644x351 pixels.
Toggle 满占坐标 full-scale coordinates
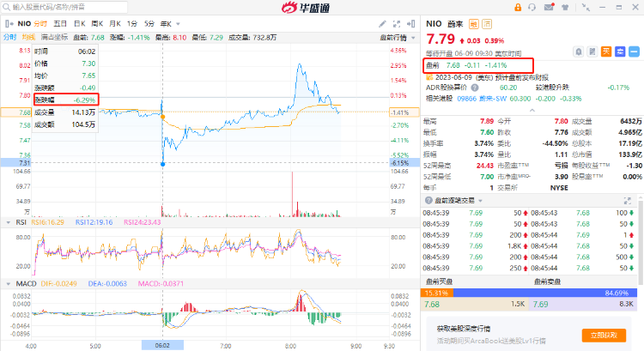(x=54, y=38)
